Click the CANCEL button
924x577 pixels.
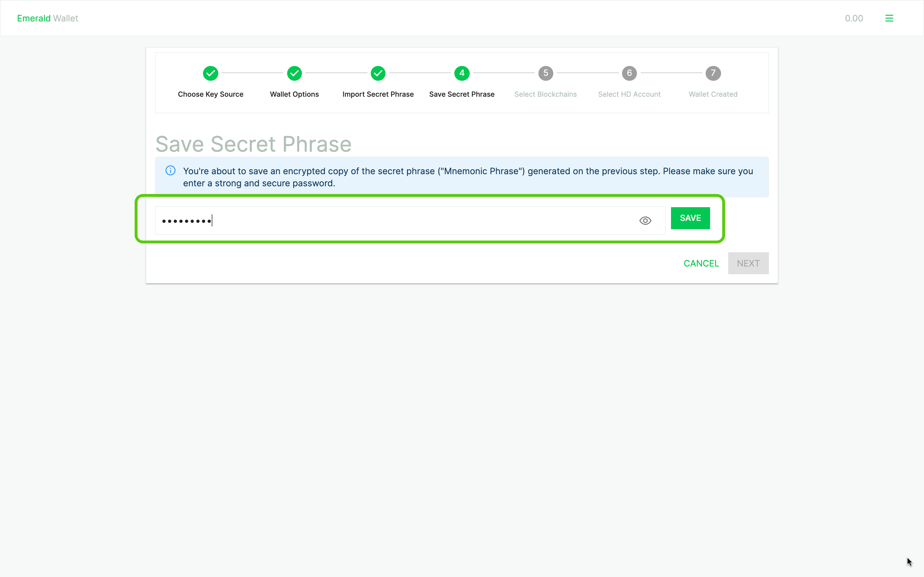pyautogui.click(x=701, y=263)
